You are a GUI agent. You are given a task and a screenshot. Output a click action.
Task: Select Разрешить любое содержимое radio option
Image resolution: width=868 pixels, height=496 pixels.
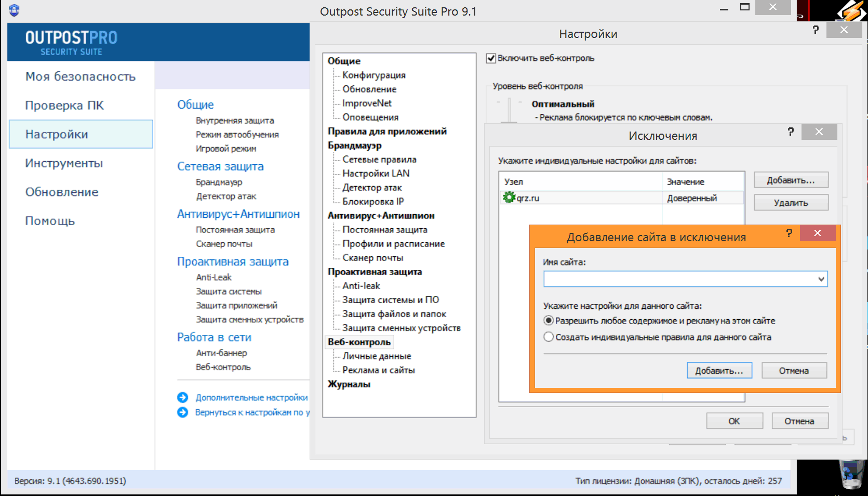pyautogui.click(x=549, y=321)
